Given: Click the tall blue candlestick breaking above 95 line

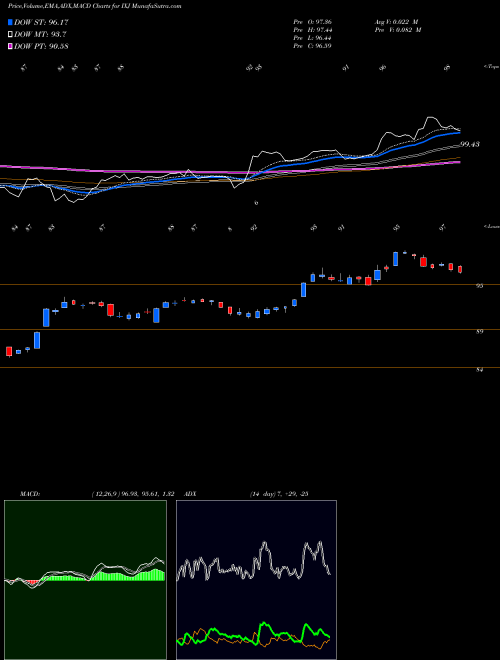Looking at the screenshot, I should coord(303,290).
